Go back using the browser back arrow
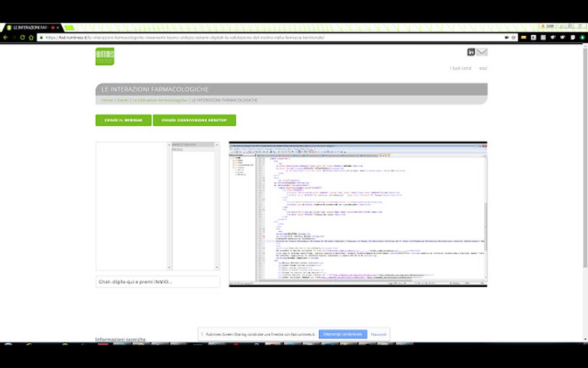 click(5, 37)
